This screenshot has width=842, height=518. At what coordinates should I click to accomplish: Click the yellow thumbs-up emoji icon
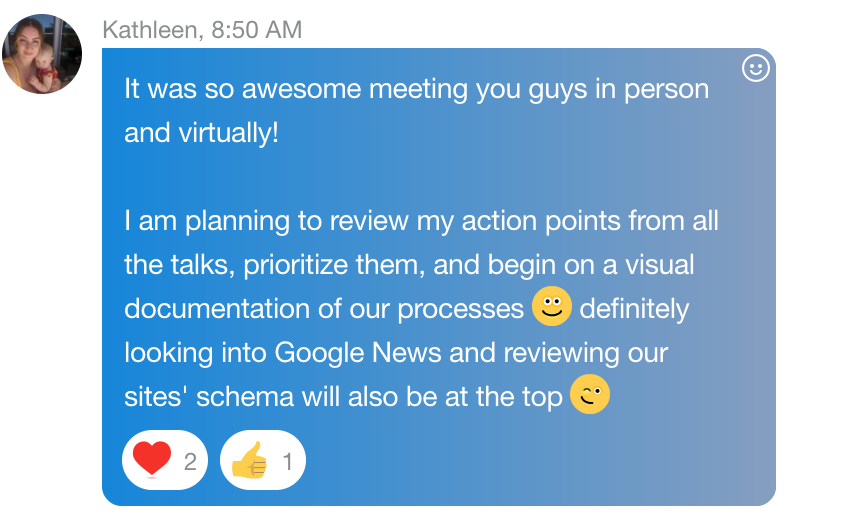tap(250, 460)
